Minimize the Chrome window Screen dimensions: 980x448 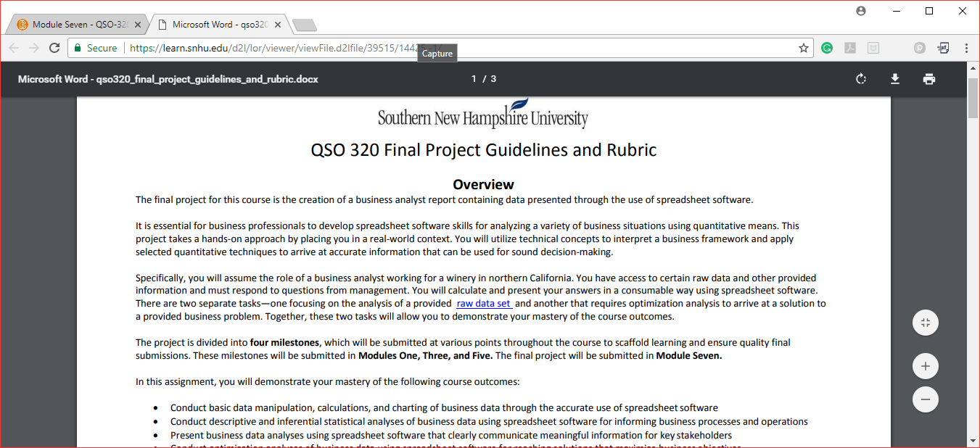click(897, 11)
